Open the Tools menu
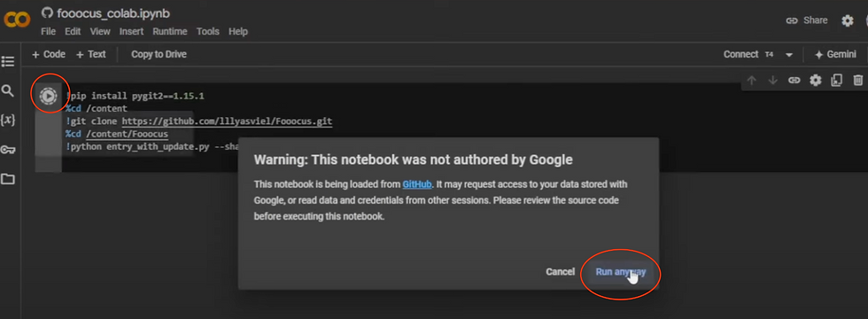The image size is (868, 319). pyautogui.click(x=208, y=32)
